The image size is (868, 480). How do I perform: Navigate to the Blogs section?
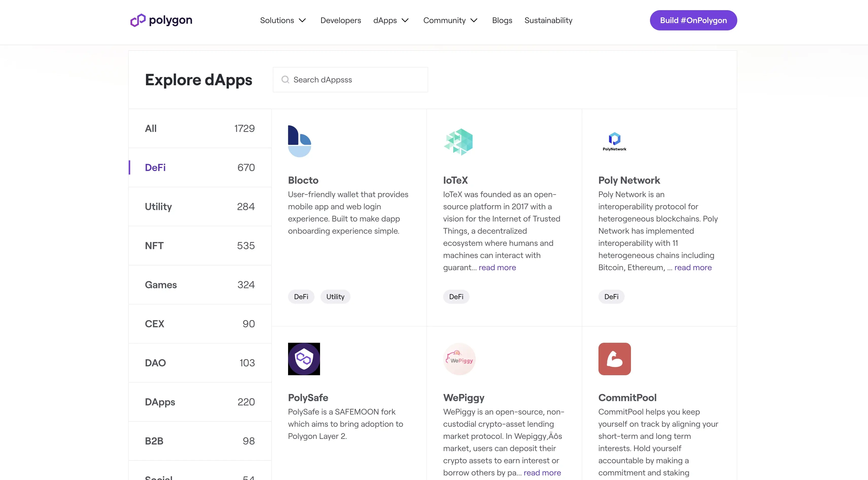(x=502, y=20)
